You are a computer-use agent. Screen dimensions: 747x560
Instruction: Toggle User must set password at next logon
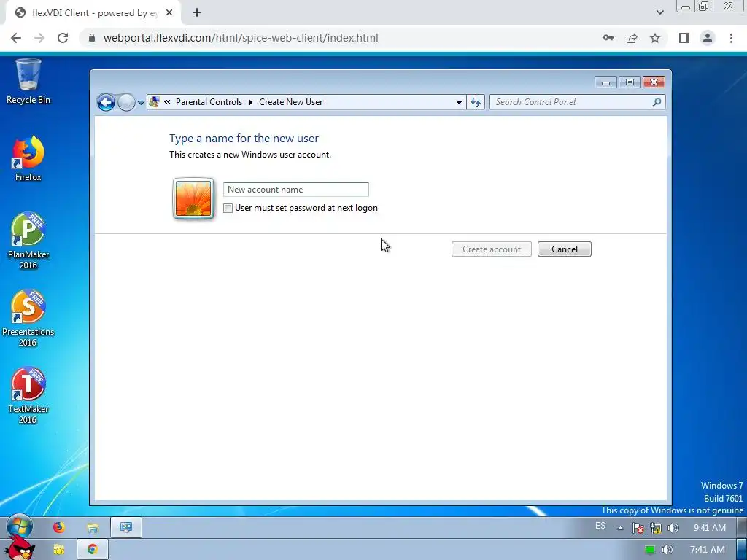[228, 208]
